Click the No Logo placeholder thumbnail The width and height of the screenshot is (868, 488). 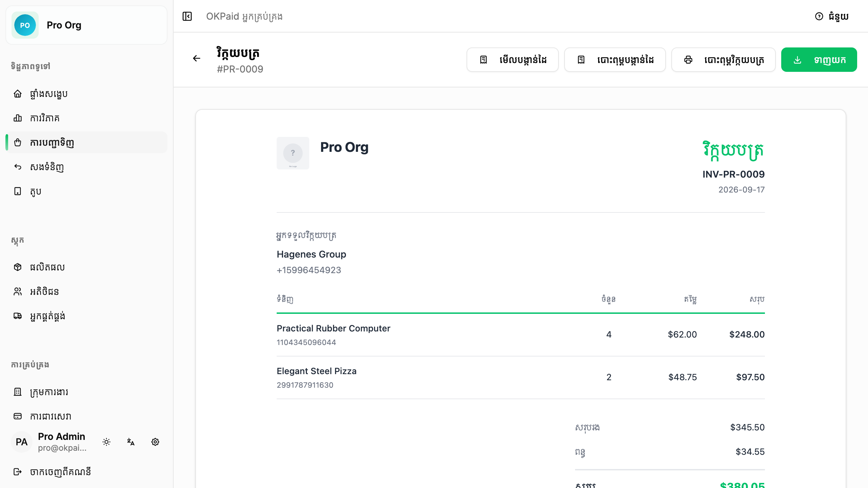point(293,153)
